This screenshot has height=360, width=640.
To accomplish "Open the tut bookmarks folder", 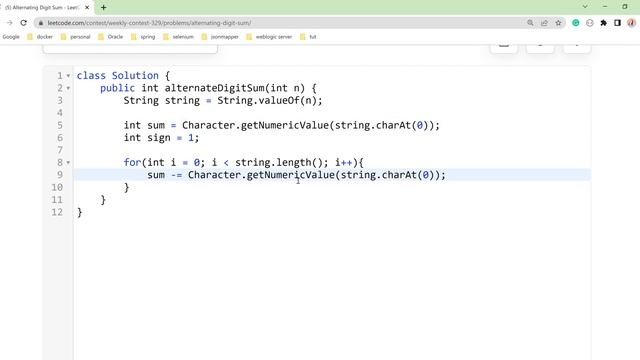I will coord(309,37).
